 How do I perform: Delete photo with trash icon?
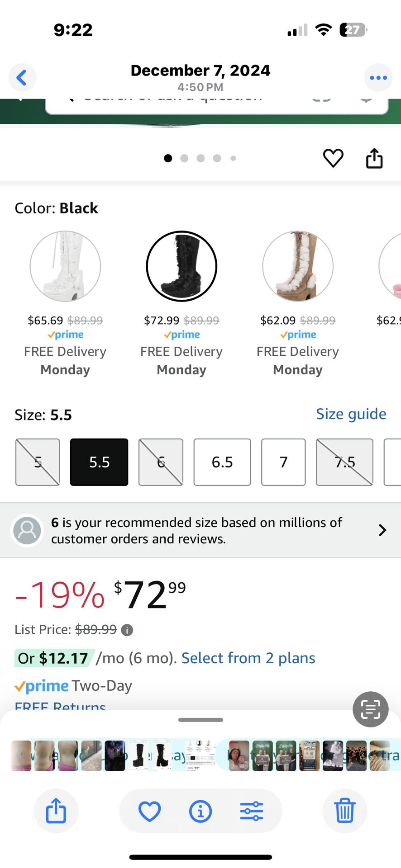(344, 811)
